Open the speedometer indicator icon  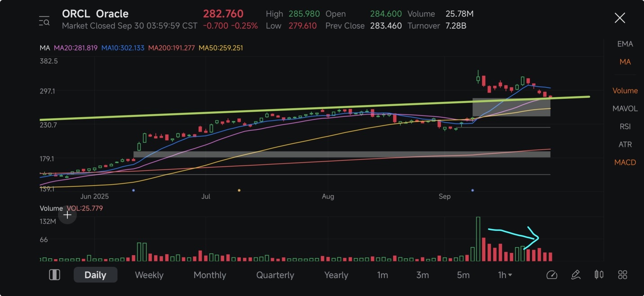pyautogui.click(x=551, y=275)
